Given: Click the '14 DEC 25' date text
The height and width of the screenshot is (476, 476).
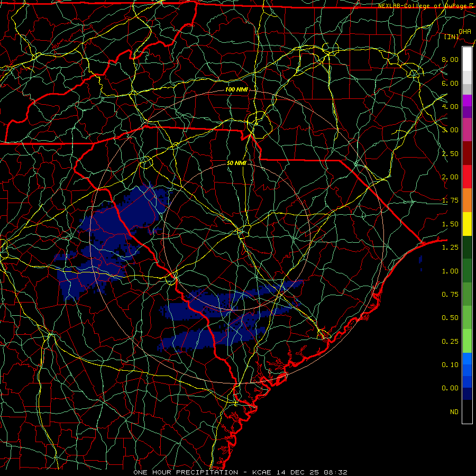Looking at the screenshot, I should [x=298, y=472].
